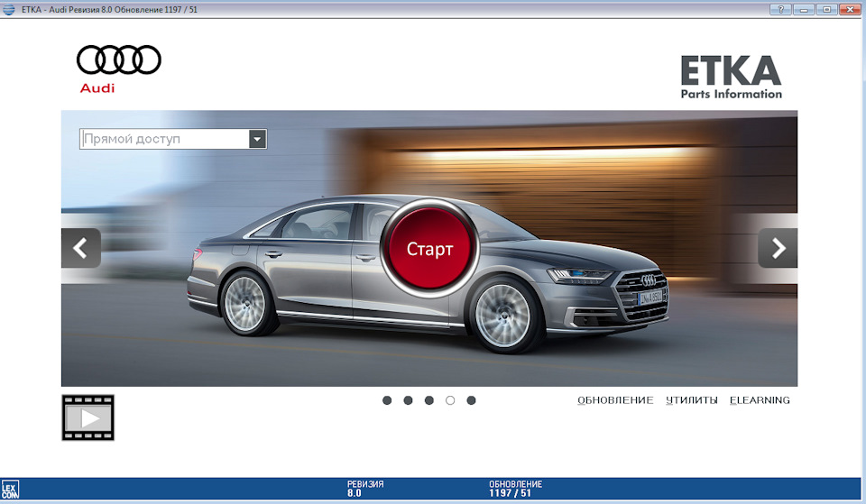Viewport: 866px width, 504px height.
Task: Advance to next slide with right arrow
Action: click(x=778, y=248)
